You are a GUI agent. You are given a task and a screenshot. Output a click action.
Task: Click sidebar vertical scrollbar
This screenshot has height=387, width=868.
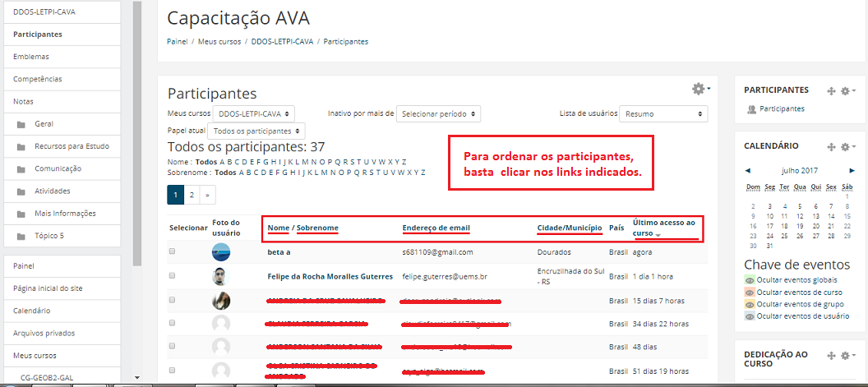(137, 133)
